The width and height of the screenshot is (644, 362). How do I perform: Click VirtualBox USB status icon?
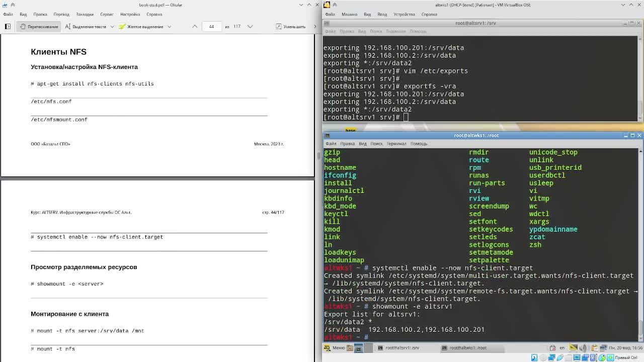click(x=560, y=357)
